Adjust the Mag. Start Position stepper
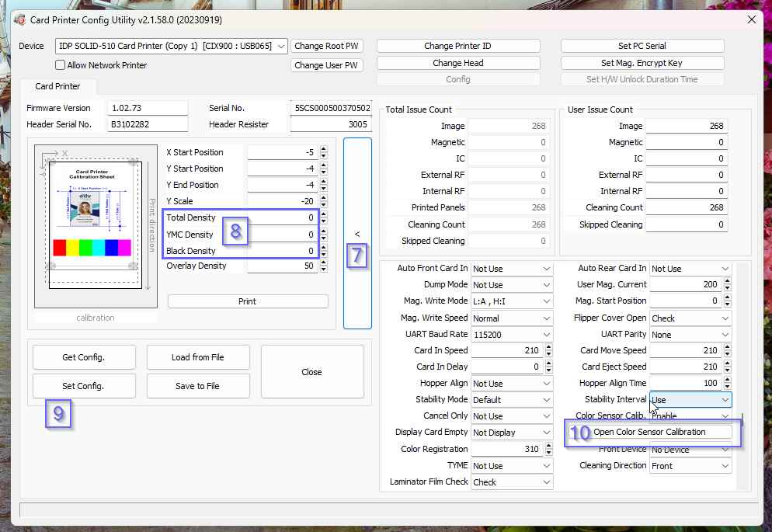Image resolution: width=772 pixels, height=532 pixels. tap(728, 301)
